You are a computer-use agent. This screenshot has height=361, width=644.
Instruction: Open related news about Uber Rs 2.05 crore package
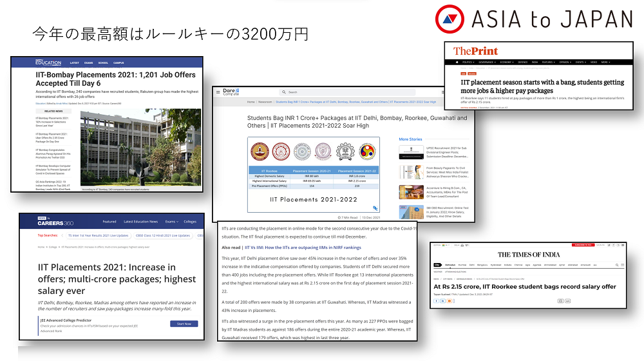coord(52,138)
